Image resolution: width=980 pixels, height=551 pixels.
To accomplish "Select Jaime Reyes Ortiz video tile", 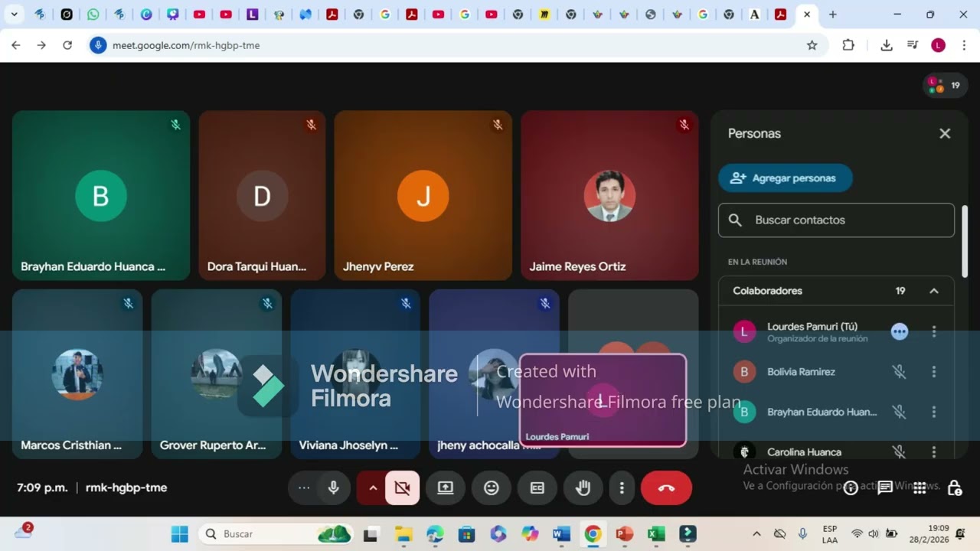I will pyautogui.click(x=609, y=196).
